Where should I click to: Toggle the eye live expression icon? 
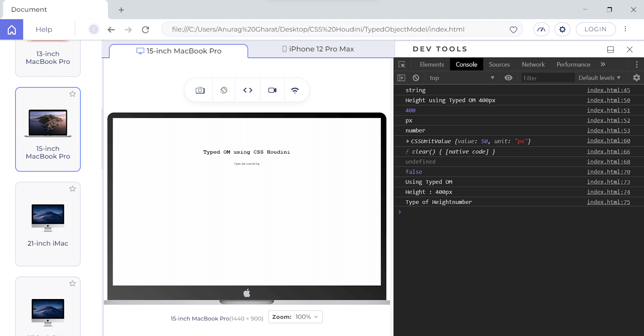coord(508,78)
